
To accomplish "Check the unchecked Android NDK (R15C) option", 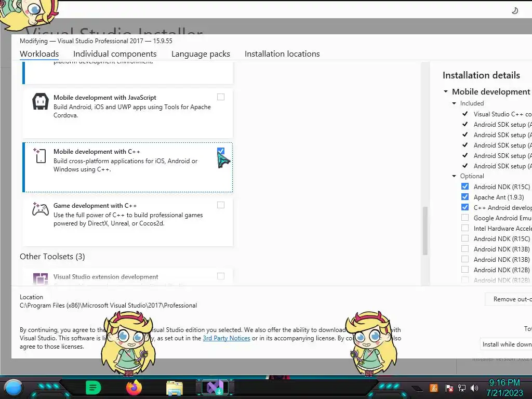I will pos(465,238).
